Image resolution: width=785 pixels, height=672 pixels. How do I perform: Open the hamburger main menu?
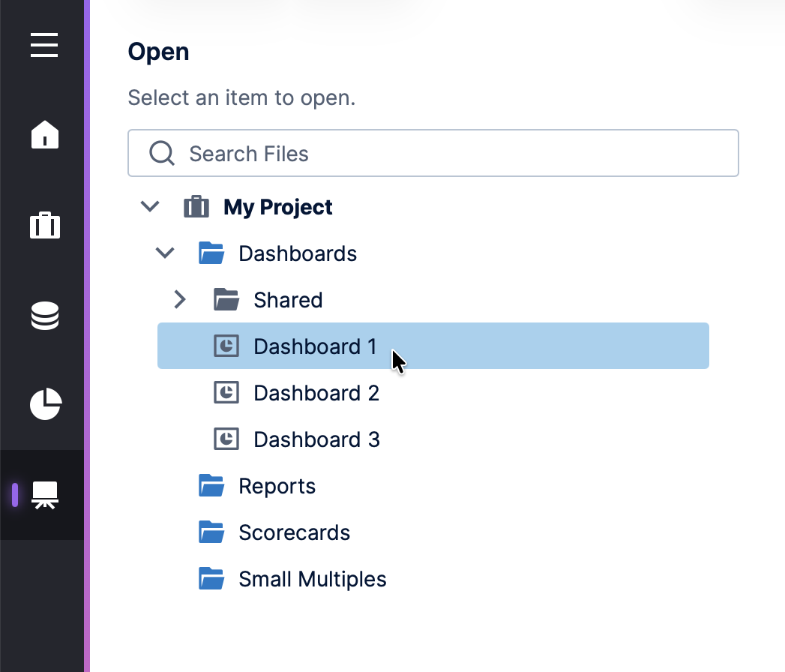(x=44, y=45)
